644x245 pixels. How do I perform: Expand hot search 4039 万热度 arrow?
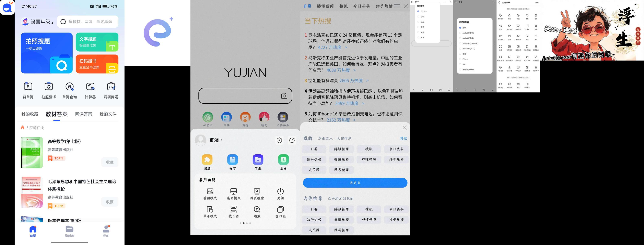354,70
